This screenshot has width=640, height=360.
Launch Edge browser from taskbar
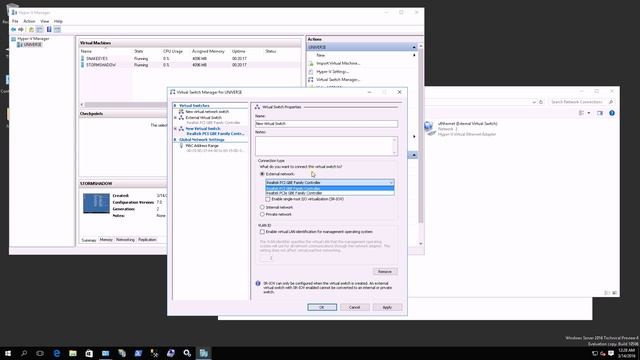(x=56, y=353)
